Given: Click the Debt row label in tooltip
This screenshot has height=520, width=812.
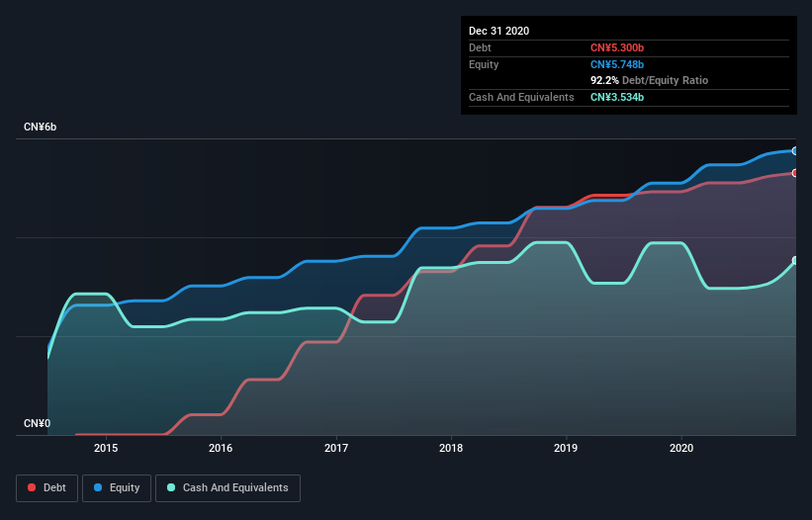Looking at the screenshot, I should (x=480, y=47).
